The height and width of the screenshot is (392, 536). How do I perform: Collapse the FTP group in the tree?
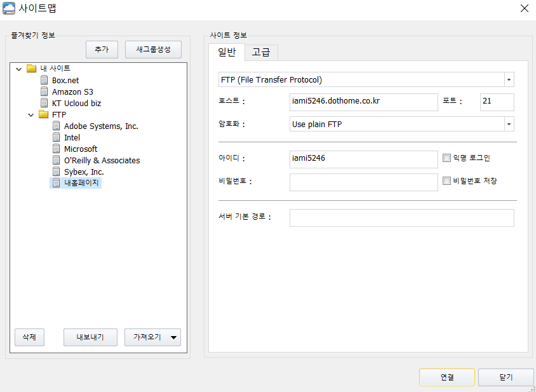[31, 114]
